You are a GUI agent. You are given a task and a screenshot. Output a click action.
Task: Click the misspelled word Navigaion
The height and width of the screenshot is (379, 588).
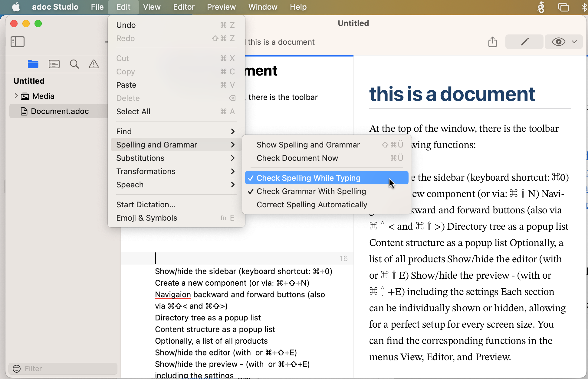(x=173, y=294)
